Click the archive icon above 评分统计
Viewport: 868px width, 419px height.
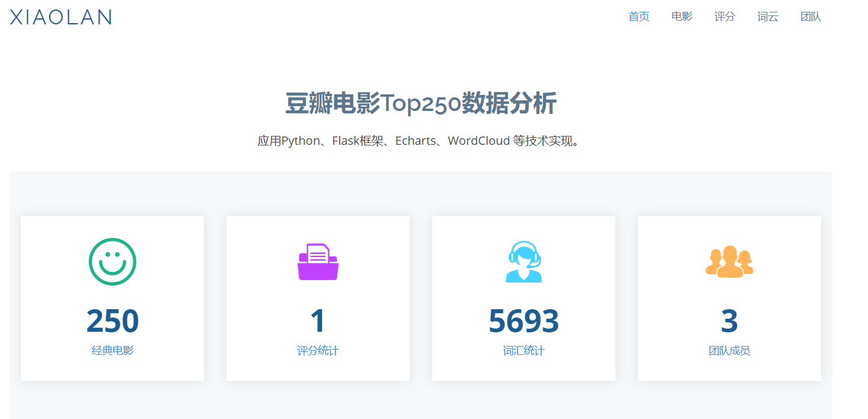coord(318,262)
